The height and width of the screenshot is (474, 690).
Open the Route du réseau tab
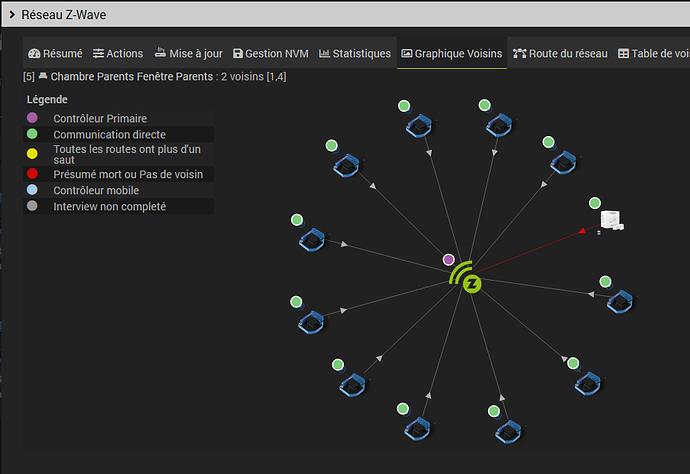coord(560,53)
